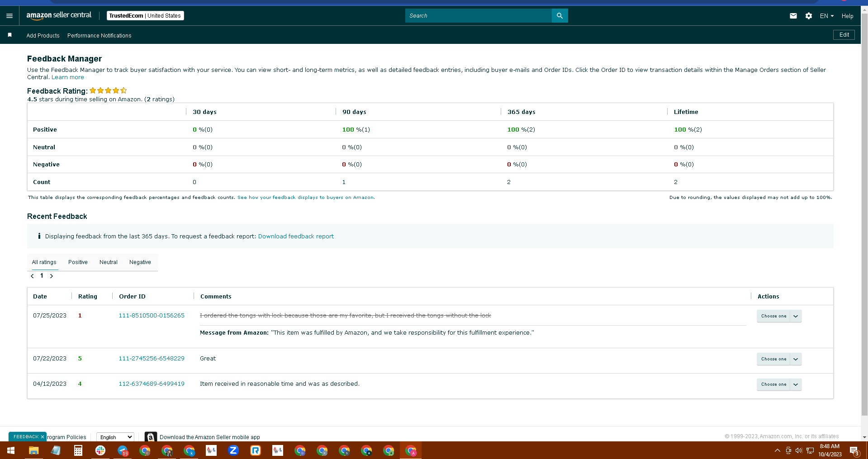Image resolution: width=868 pixels, height=459 pixels.
Task: Open File Explorer from taskbar
Action: 33,450
